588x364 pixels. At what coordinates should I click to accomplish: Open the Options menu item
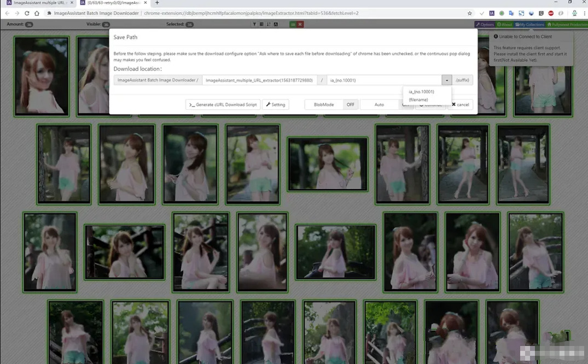(485, 25)
